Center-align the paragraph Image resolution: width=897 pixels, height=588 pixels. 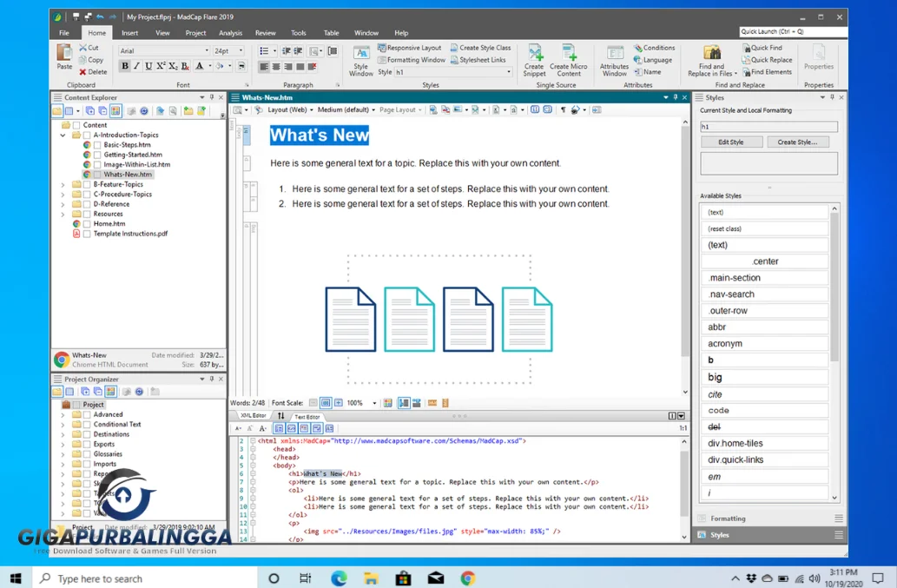(276, 67)
